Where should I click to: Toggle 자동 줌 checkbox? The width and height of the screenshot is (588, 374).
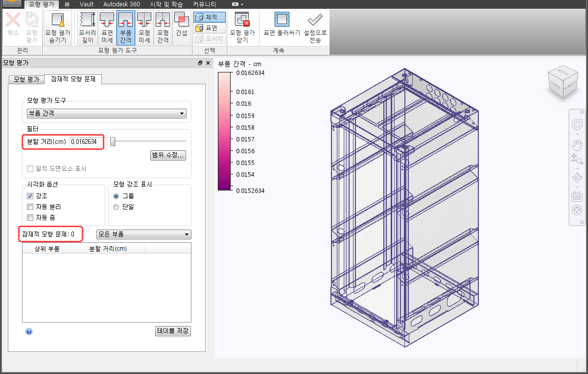coord(30,217)
